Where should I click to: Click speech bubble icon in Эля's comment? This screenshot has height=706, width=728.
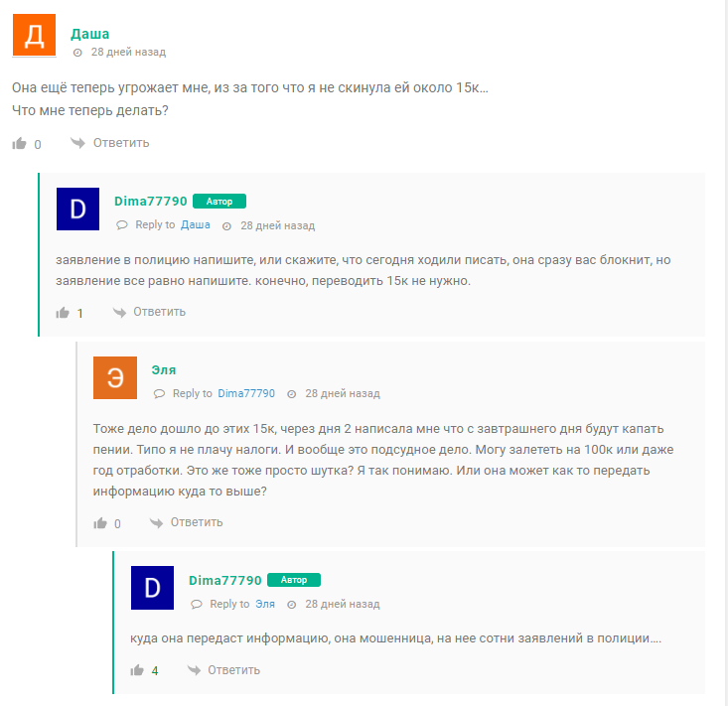(x=159, y=394)
